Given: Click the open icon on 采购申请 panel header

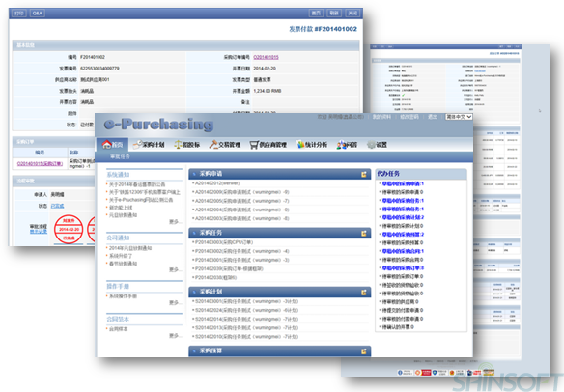Looking at the screenshot, I should [x=364, y=174].
